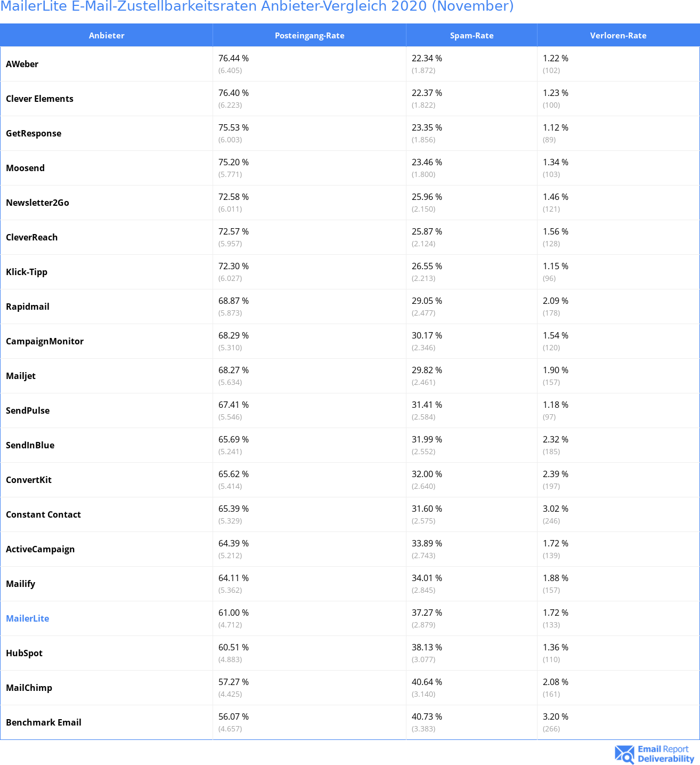Click the Anbieter column header
This screenshot has height=765, width=700.
point(107,36)
